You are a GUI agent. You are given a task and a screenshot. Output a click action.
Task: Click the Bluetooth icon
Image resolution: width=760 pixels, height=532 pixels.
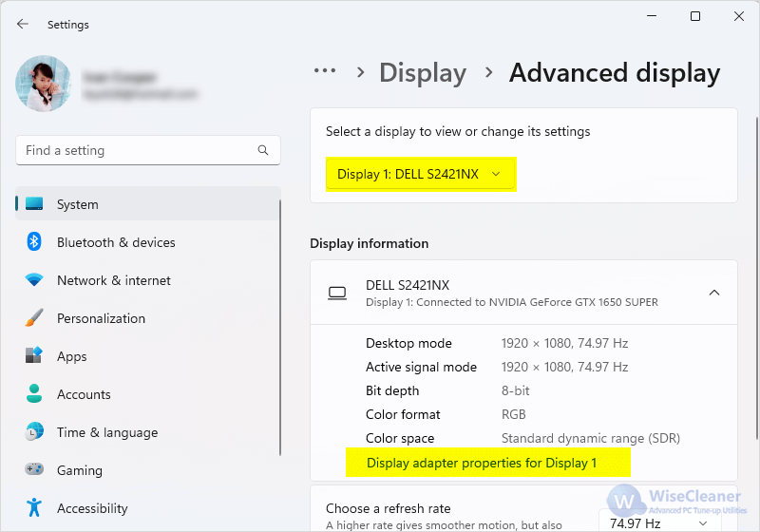pos(34,241)
